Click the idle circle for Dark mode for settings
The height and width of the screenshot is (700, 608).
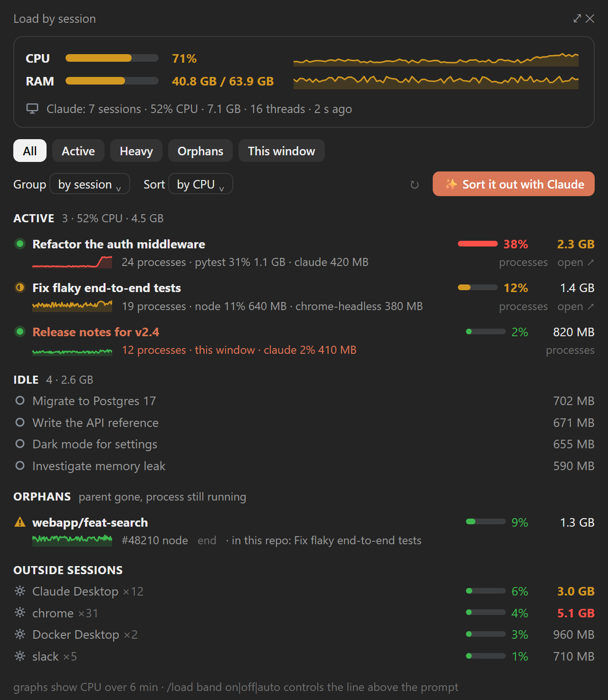[x=20, y=444]
